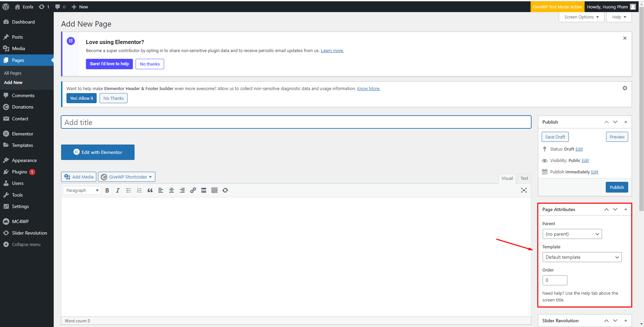644x327 pixels.
Task: Click the Bold formatting icon
Action: (x=107, y=191)
